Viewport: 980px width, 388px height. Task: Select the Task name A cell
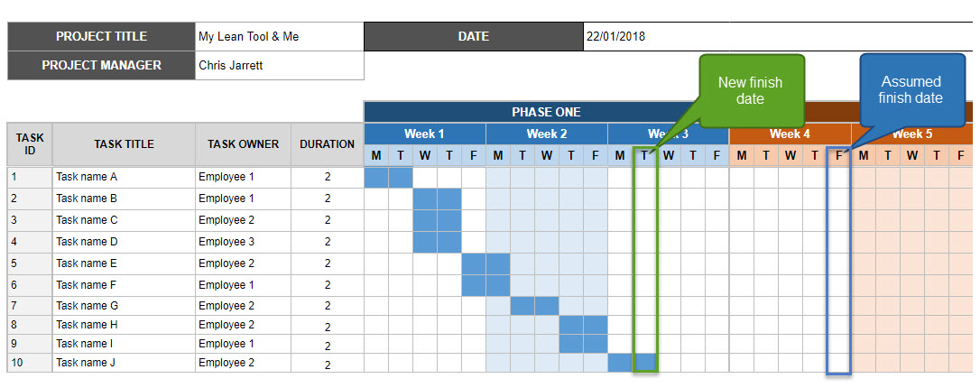(124, 177)
